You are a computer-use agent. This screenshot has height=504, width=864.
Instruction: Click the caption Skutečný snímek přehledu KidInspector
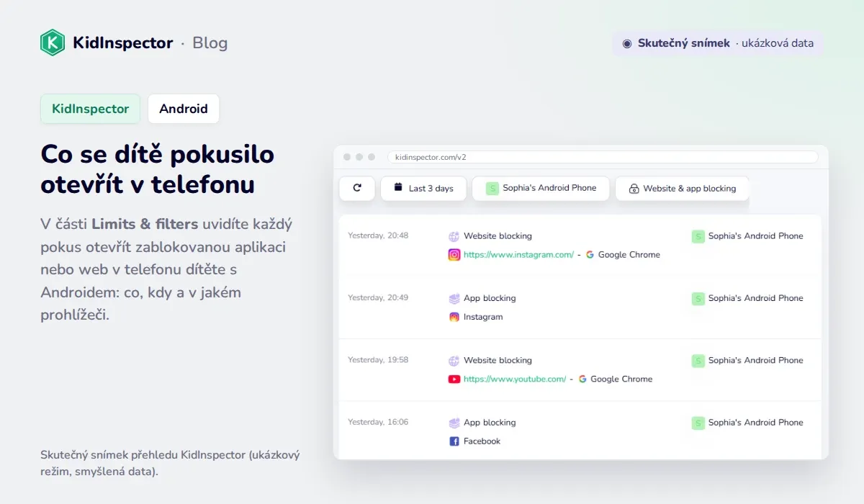pos(170,463)
